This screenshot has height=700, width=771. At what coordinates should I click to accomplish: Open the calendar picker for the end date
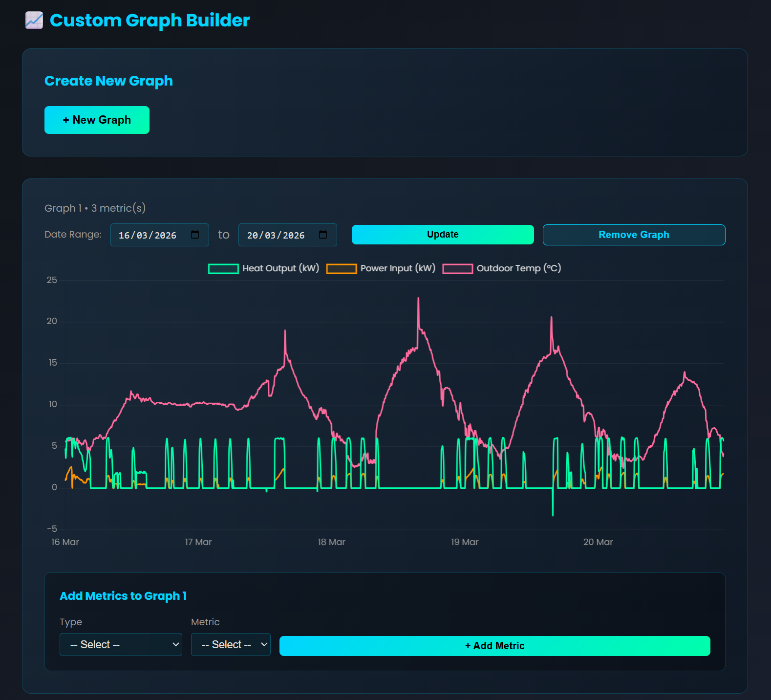pyautogui.click(x=323, y=235)
